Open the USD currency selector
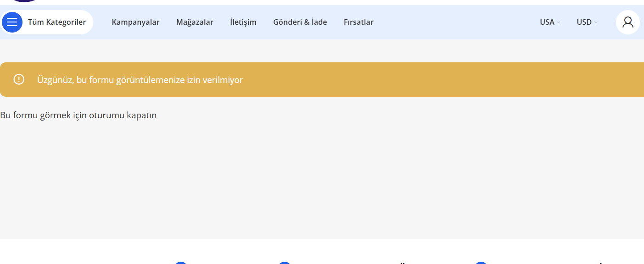The image size is (644, 264). 587,22
